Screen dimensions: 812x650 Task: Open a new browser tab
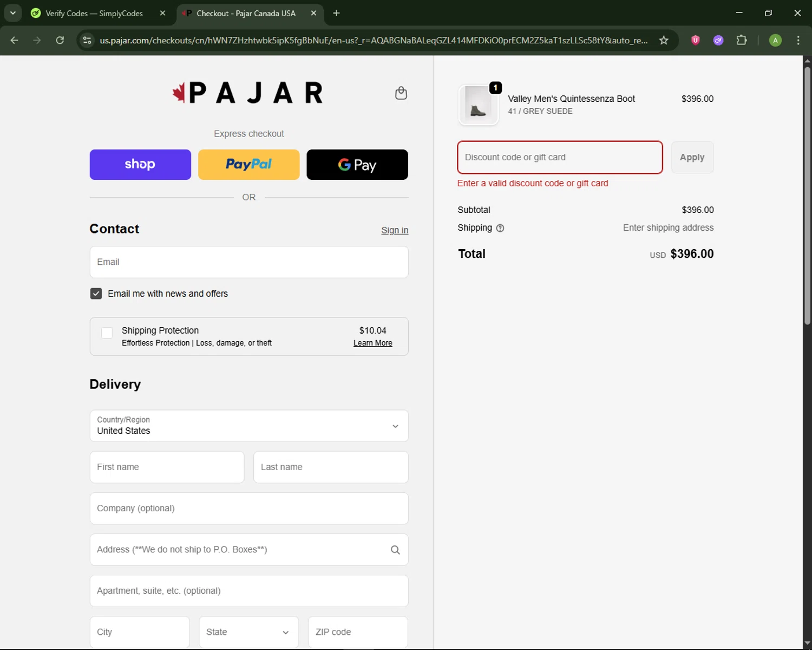coord(336,13)
